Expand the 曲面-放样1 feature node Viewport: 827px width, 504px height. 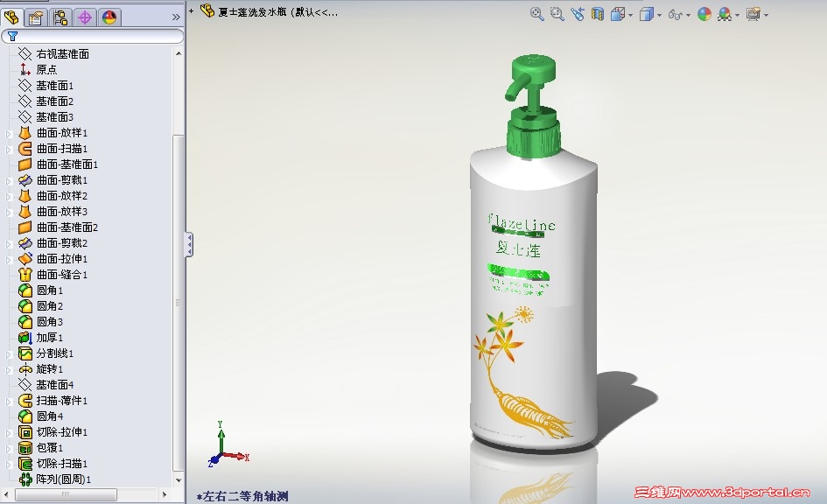click(x=9, y=134)
